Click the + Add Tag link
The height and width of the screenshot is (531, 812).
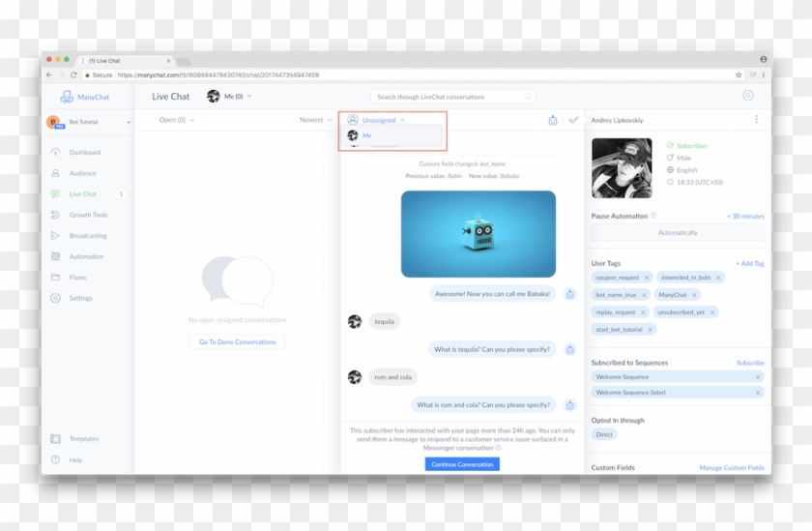(749, 263)
